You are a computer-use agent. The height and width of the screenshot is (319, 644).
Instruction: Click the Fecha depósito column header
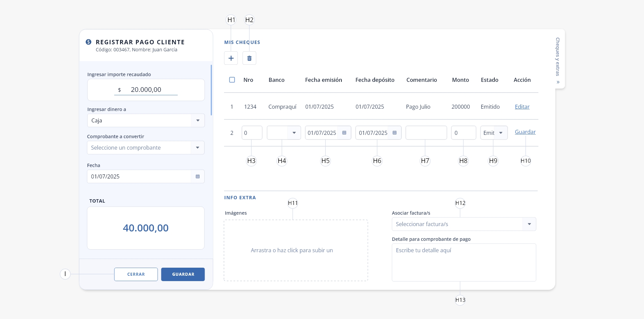(375, 80)
